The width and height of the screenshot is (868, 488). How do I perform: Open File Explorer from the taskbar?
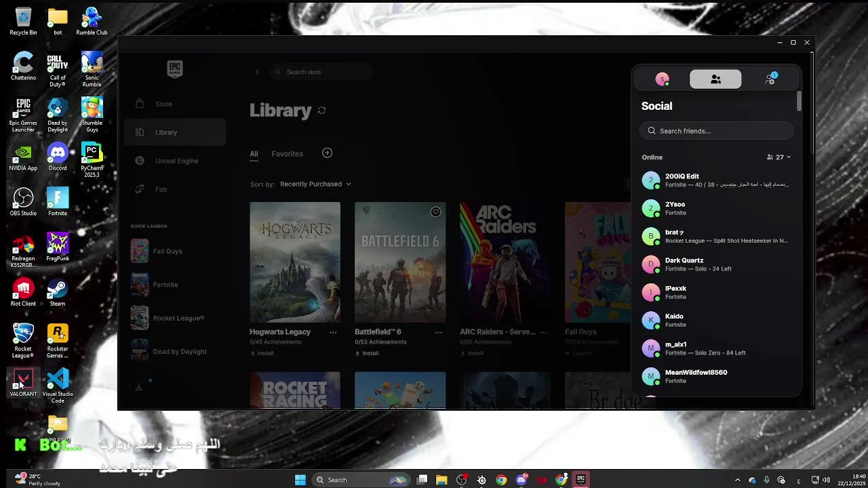(441, 480)
